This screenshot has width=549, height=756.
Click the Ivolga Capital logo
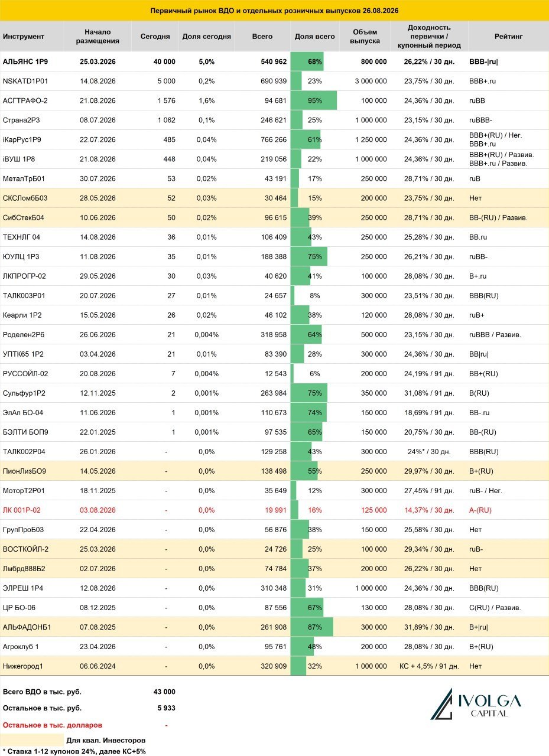click(x=476, y=704)
